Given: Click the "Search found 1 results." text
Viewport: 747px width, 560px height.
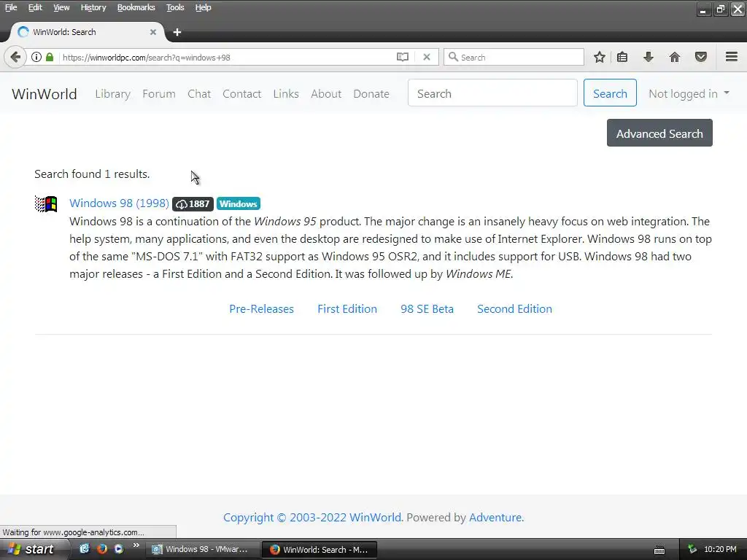Looking at the screenshot, I should [x=92, y=174].
